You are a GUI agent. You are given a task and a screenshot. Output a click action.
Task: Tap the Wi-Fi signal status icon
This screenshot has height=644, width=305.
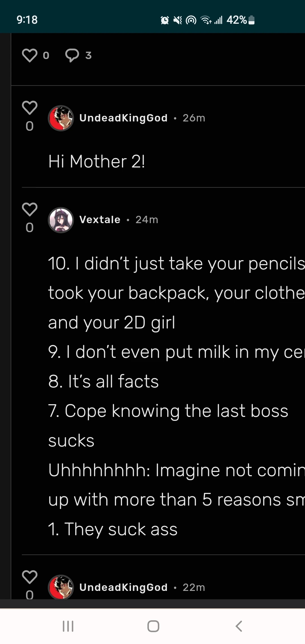[x=206, y=20]
